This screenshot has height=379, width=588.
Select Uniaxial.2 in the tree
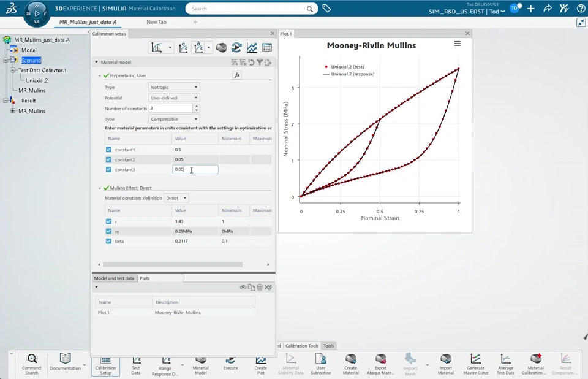click(37, 80)
